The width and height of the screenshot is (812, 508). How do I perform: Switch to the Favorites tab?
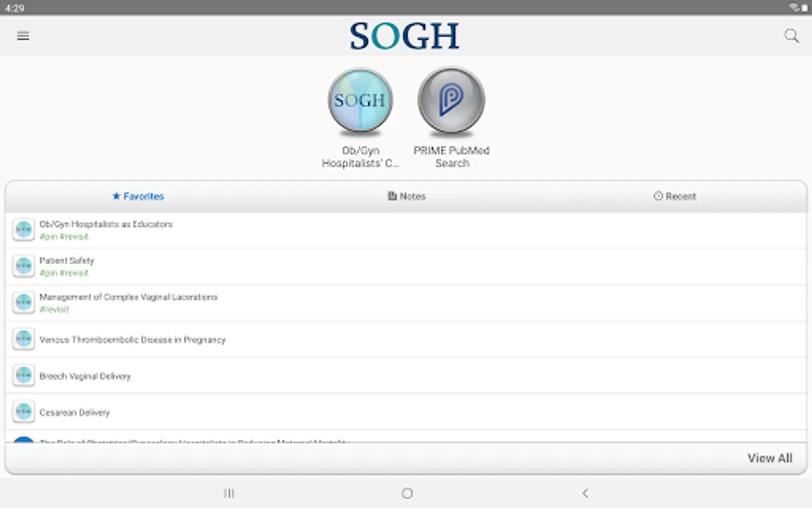(x=138, y=196)
